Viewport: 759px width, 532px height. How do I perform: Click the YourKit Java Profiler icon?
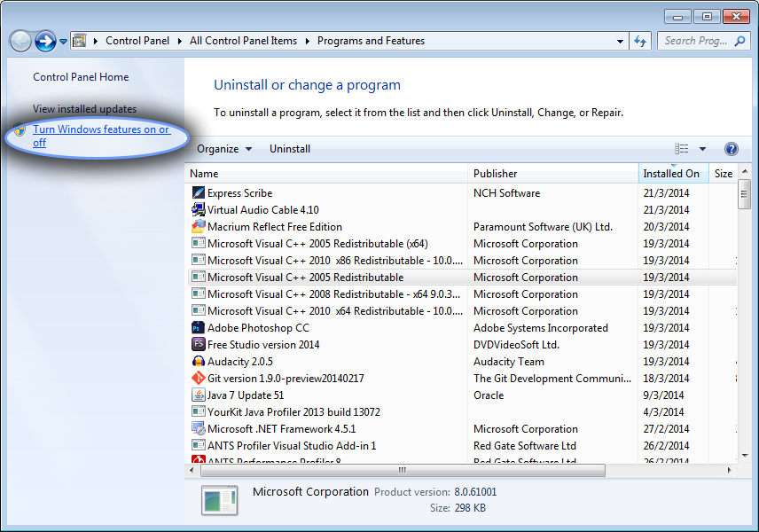(198, 411)
